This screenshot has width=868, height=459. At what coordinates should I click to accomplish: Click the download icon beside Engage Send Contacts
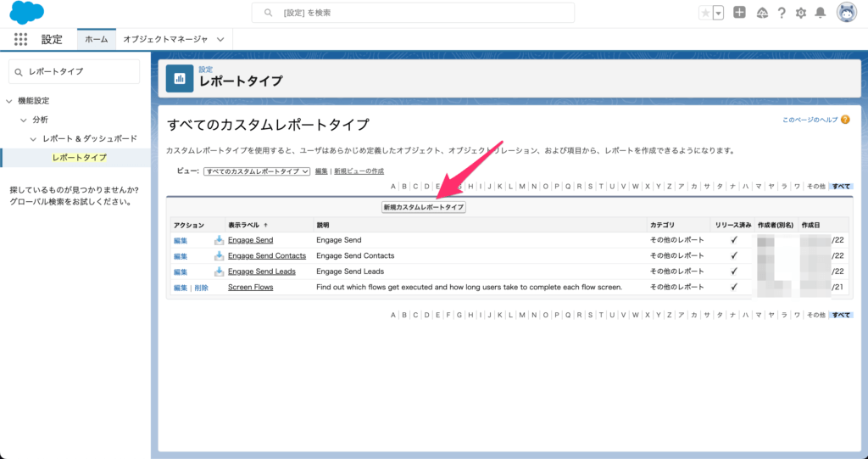219,255
